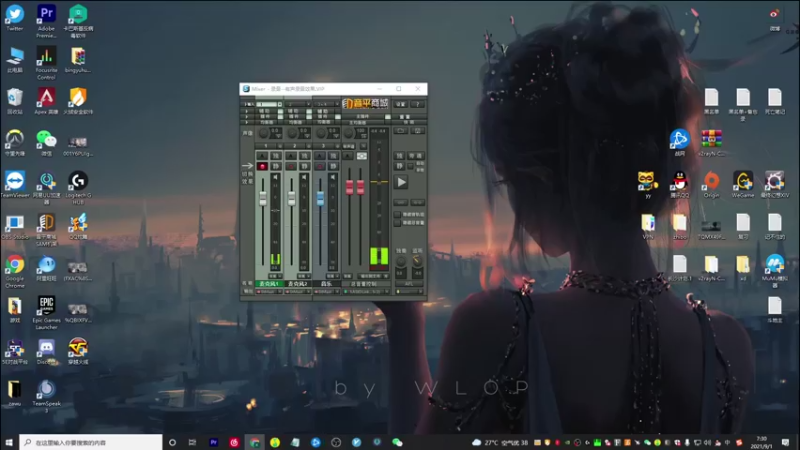This screenshot has height=450, width=800.
Task: Click taskbar search input box
Action: tap(91, 442)
